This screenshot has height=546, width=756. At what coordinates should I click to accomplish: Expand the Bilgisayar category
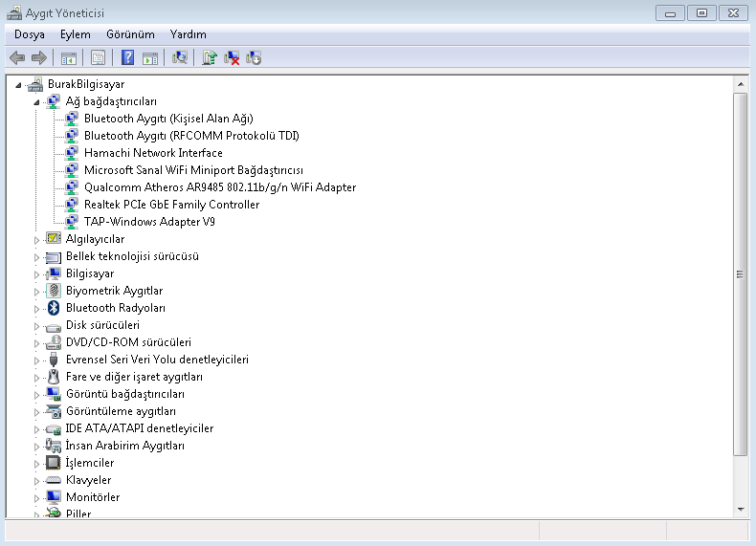click(x=36, y=274)
